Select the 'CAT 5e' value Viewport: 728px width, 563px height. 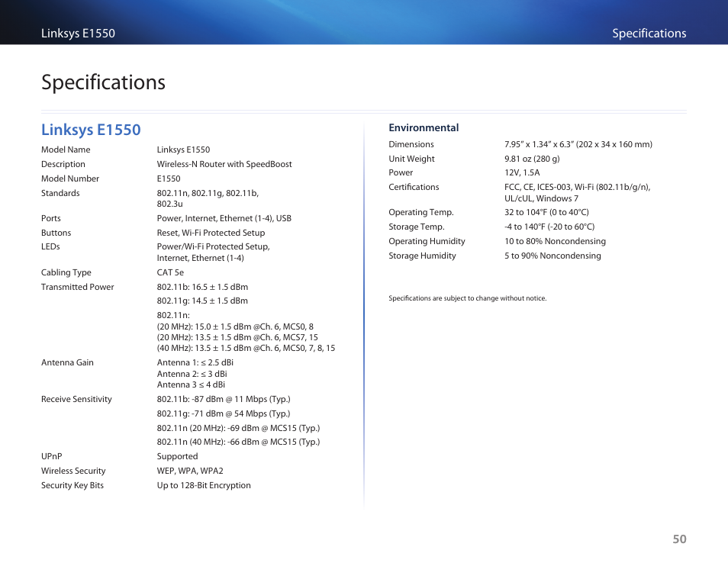170,272
